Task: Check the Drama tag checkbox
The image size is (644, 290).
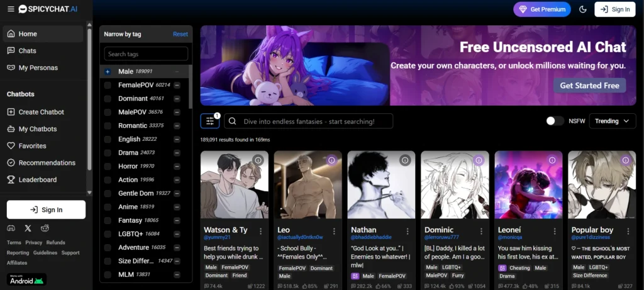Action: [x=108, y=153]
